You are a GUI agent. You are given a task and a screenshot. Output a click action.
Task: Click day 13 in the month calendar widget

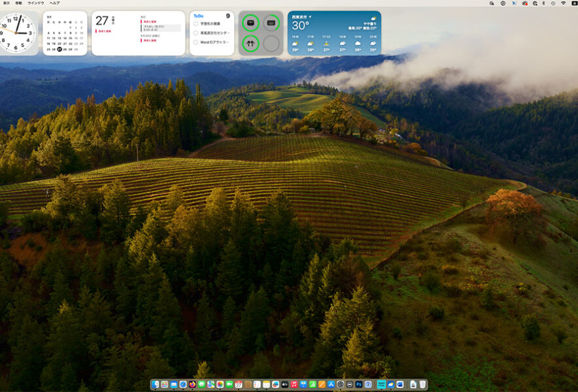coord(59,38)
